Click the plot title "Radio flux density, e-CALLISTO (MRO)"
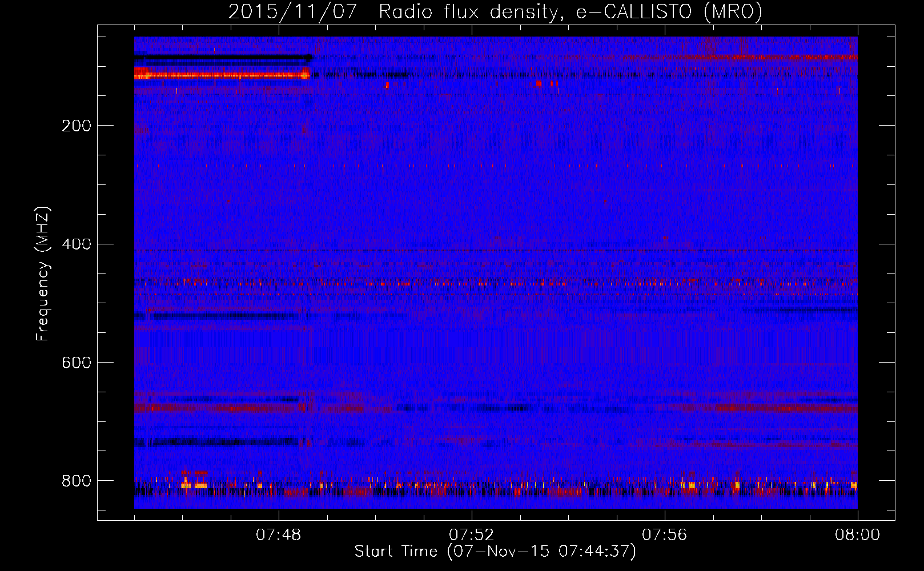 point(571,12)
